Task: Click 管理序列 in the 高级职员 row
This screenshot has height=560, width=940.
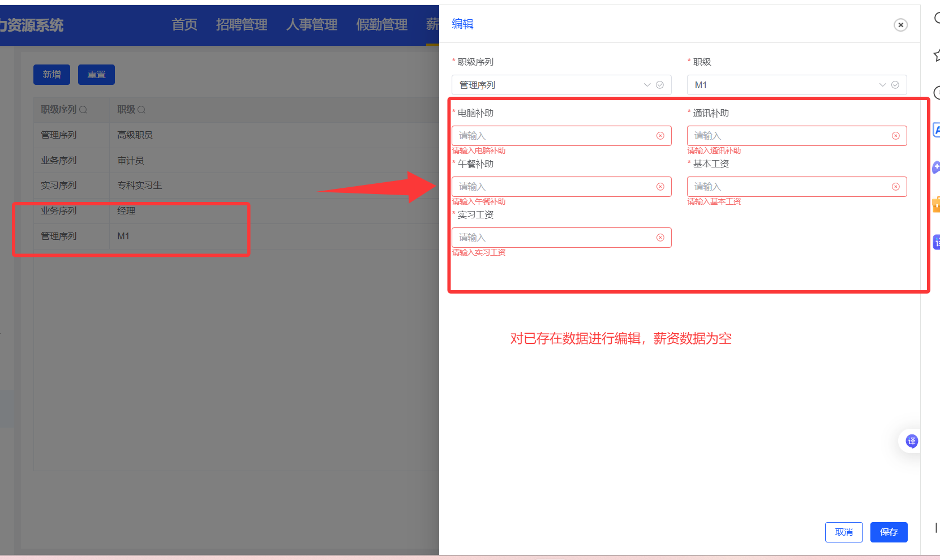Action: tap(59, 135)
